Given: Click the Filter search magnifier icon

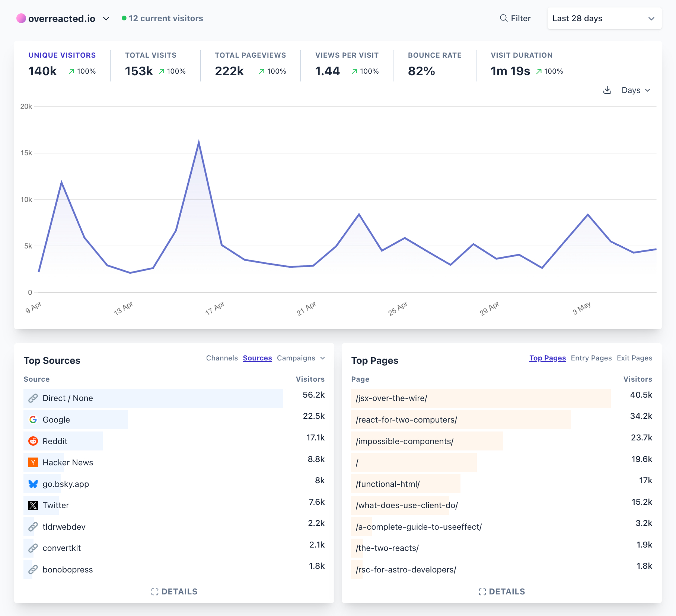Looking at the screenshot, I should [503, 18].
